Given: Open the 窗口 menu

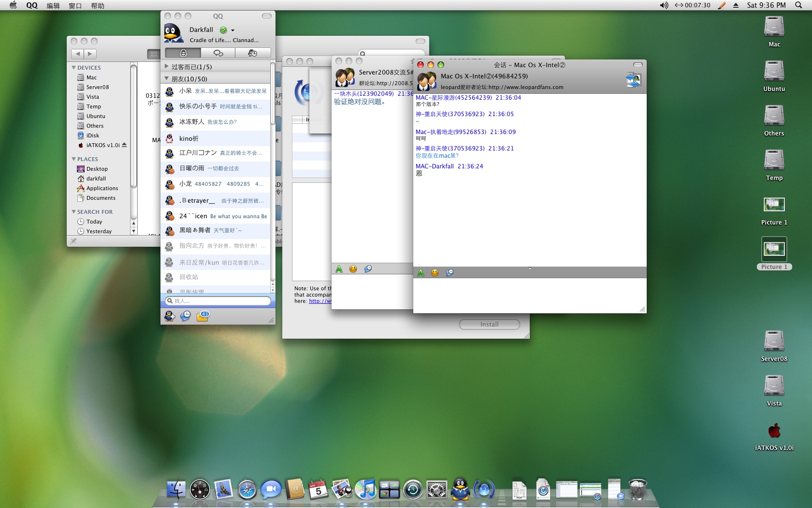Looking at the screenshot, I should (x=75, y=5).
